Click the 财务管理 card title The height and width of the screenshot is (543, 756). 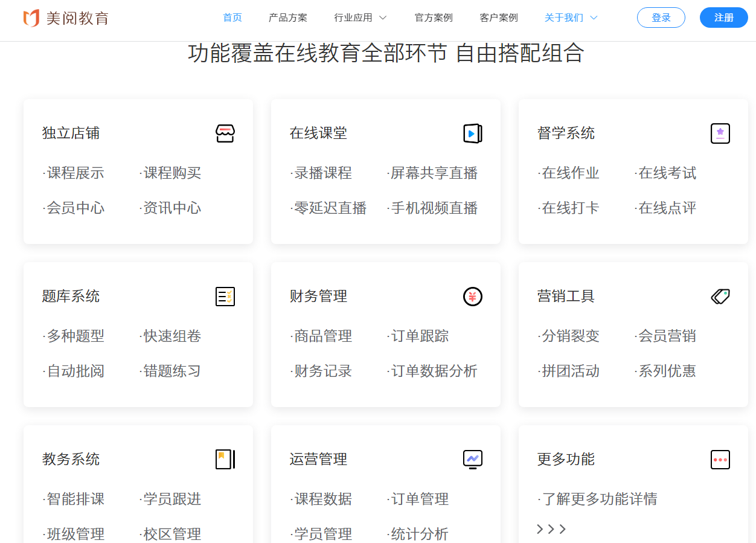click(x=319, y=297)
